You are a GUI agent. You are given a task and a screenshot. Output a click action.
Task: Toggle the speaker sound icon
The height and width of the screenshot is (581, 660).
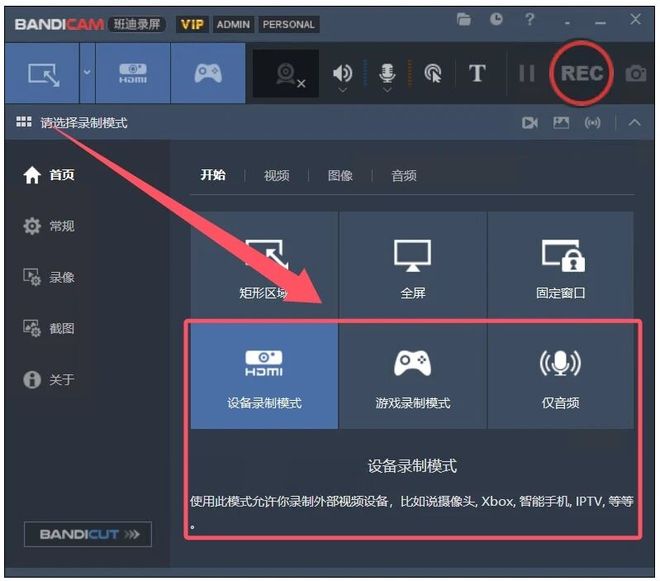(x=342, y=73)
